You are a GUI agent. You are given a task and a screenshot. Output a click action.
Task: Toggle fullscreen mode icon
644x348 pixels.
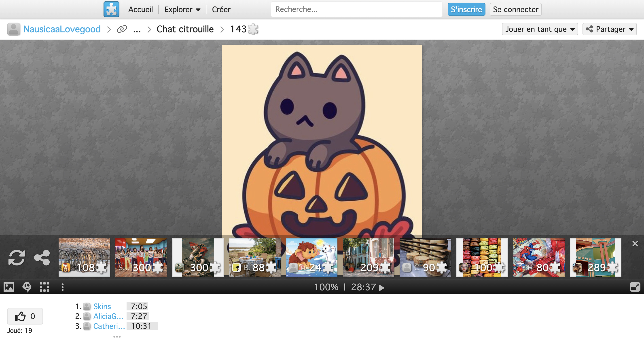[635, 287]
